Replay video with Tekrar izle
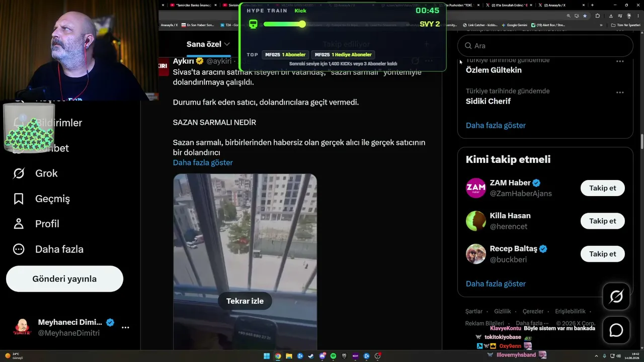Viewport: 644px width, 362px height. click(x=245, y=301)
